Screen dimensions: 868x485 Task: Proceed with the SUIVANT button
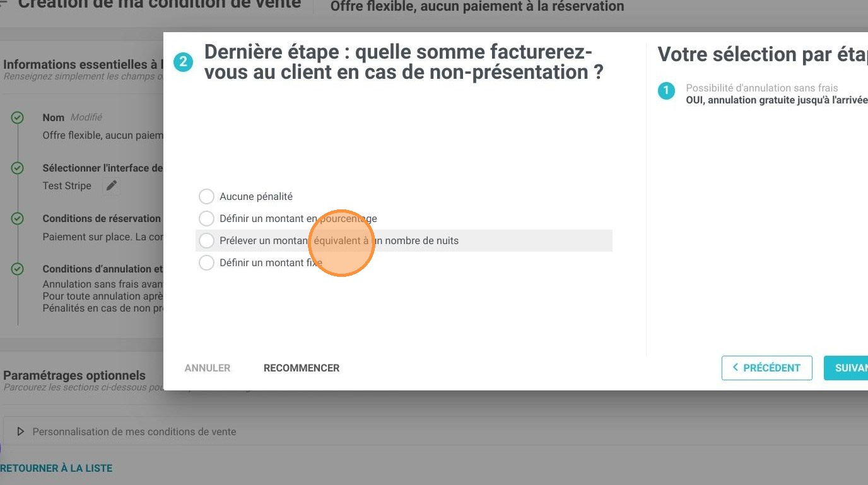[846, 368]
